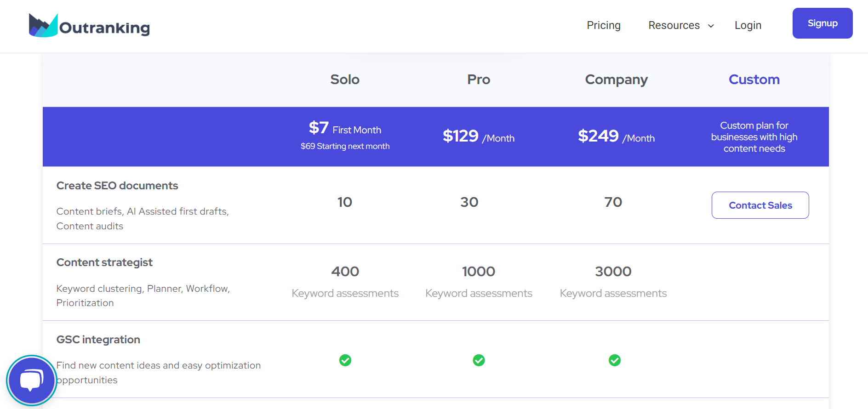Expand the Resources menu
868x409 pixels.
(x=681, y=25)
